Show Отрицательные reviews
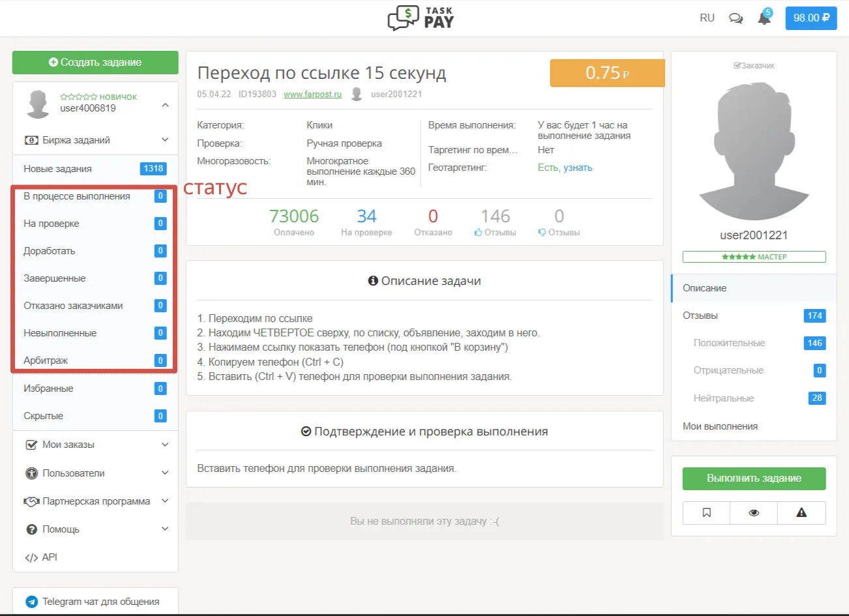 754,370
